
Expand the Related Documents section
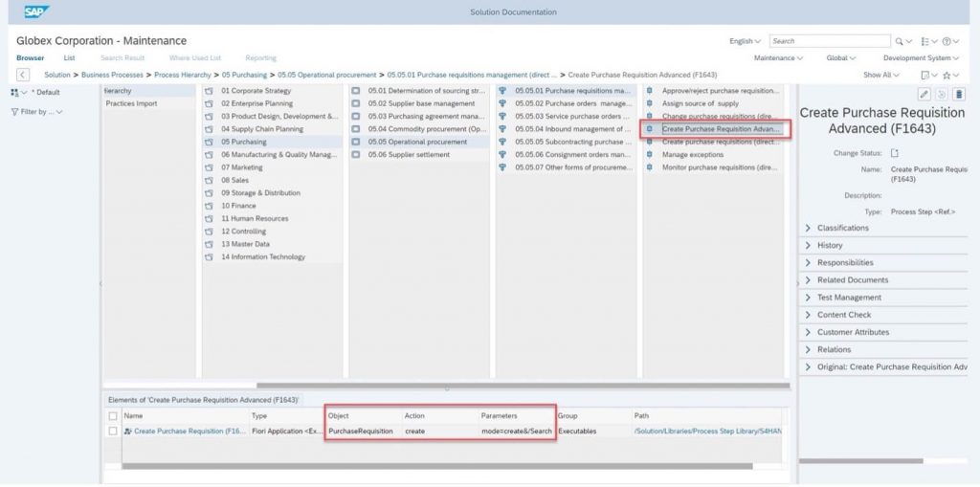[808, 280]
